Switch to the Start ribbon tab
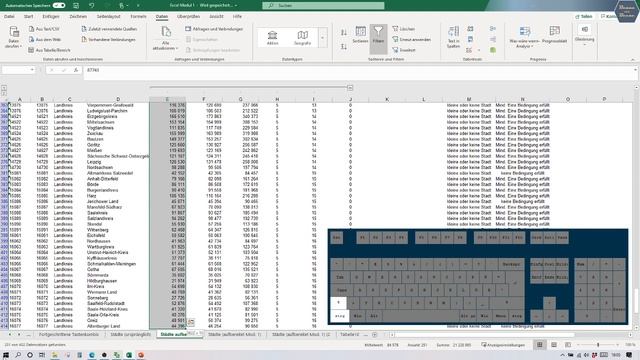640x360 pixels. (28, 17)
